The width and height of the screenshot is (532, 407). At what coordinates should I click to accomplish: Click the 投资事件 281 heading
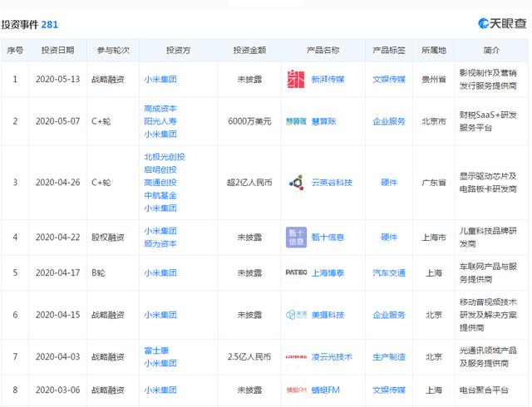click(x=30, y=24)
